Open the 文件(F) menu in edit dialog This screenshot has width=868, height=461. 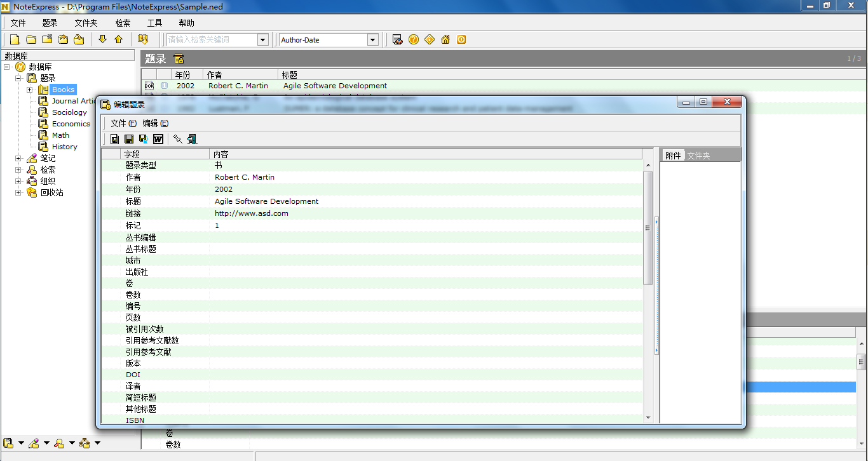(123, 123)
